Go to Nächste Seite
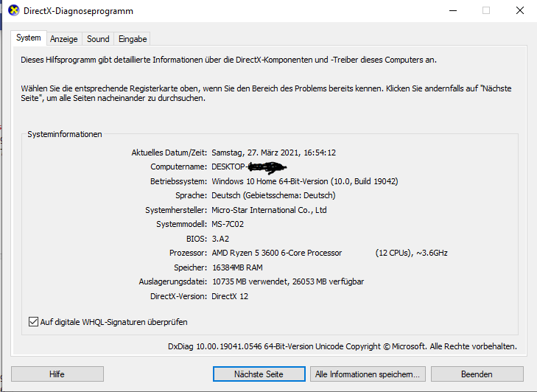 tap(259, 374)
